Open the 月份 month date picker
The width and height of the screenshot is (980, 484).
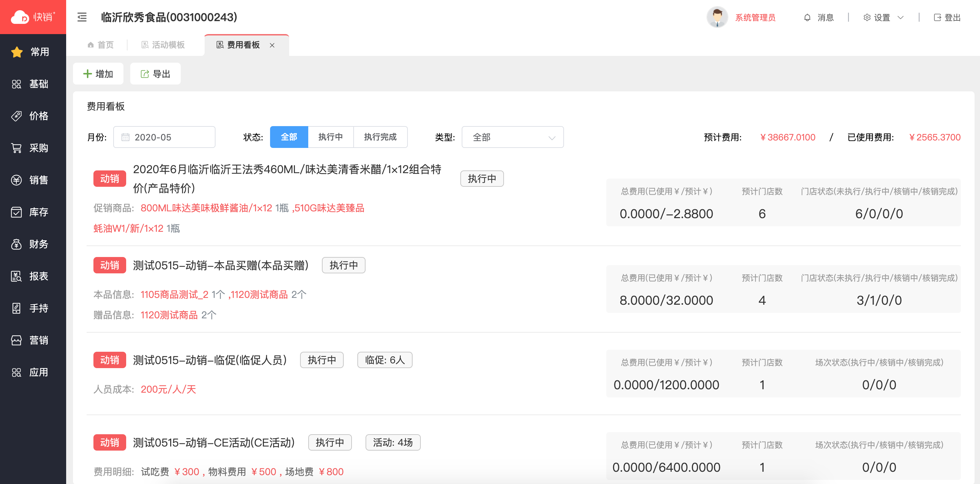tap(164, 137)
